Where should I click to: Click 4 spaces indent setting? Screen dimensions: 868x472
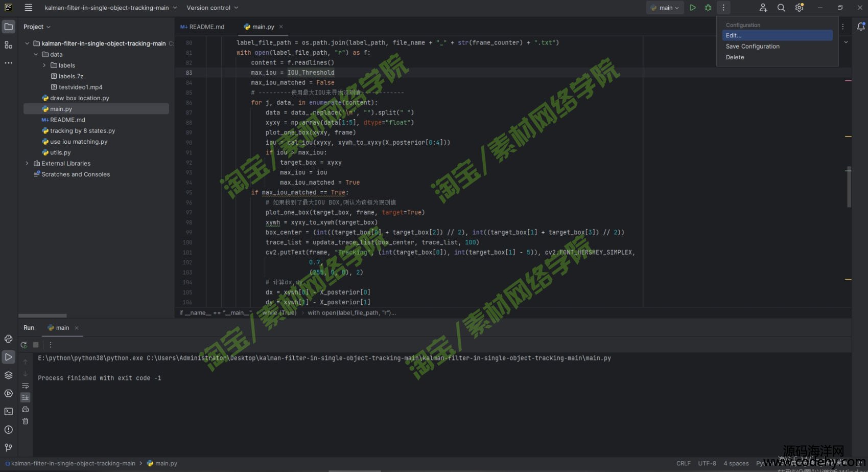coord(736,463)
